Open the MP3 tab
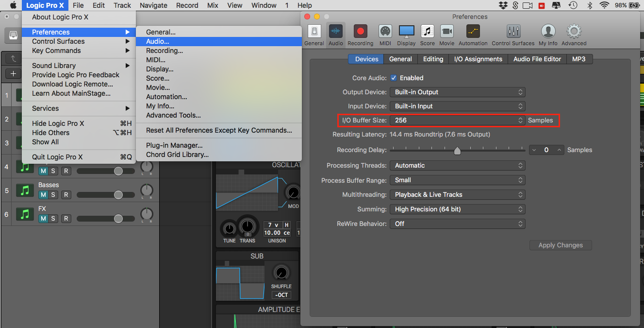The height and width of the screenshot is (328, 644). (579, 59)
